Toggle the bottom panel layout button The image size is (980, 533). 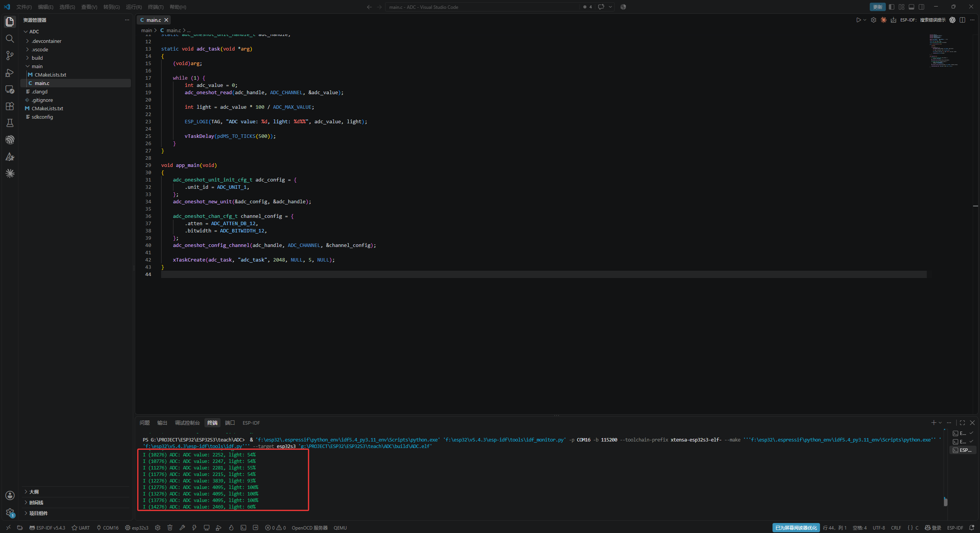911,7
